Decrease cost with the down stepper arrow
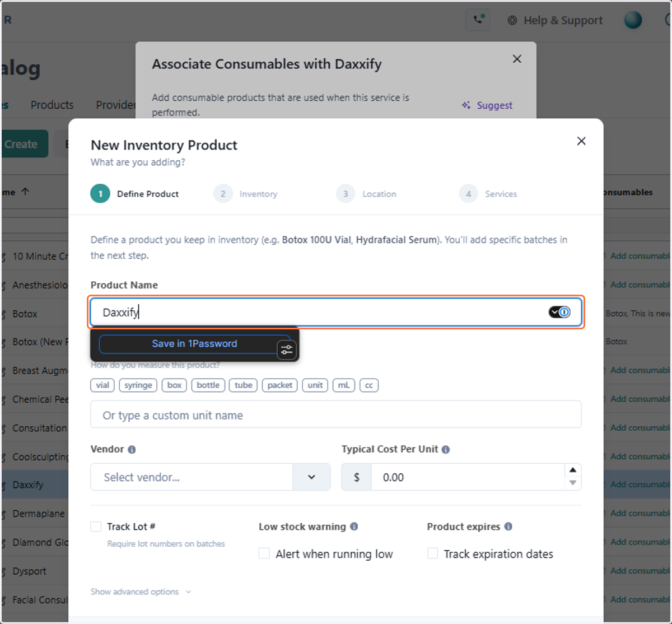Screen dimensions: 672x624 (x=573, y=483)
